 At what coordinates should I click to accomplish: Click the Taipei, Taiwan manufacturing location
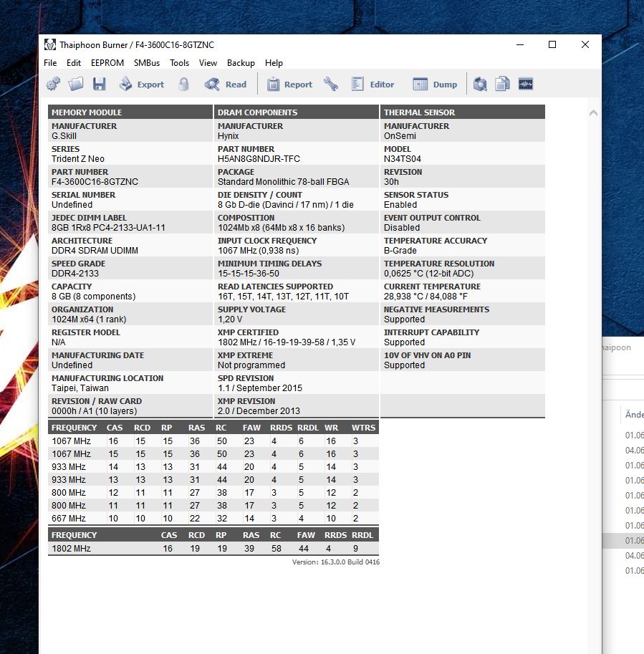click(80, 388)
